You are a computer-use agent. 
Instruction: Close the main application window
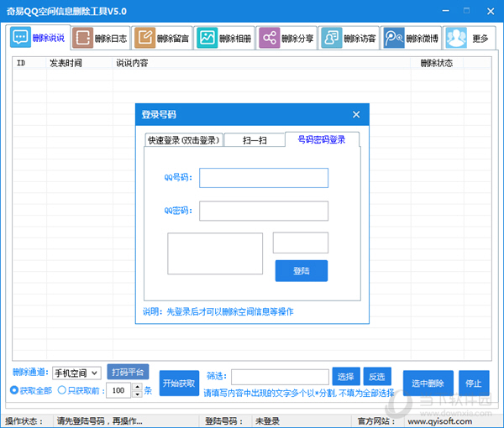tap(491, 11)
